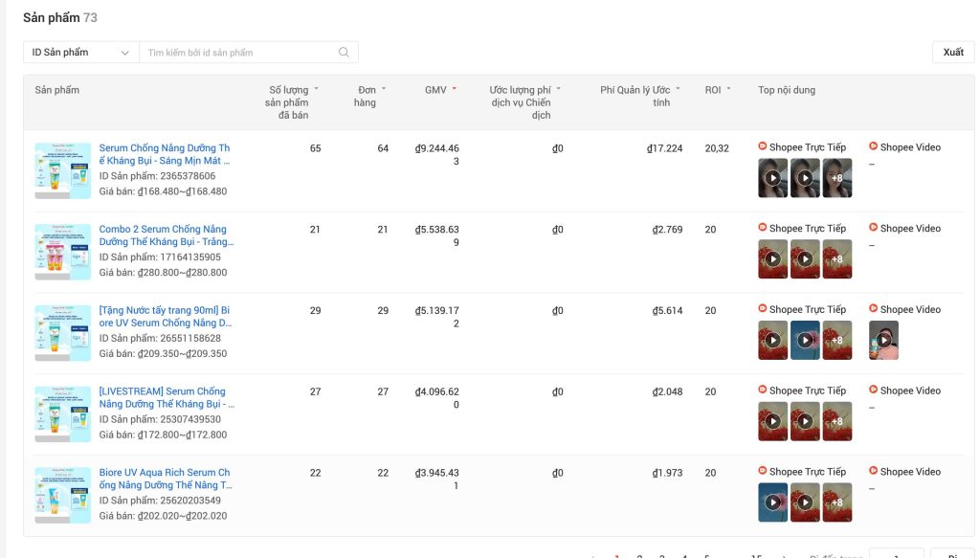The image size is (980, 558).
Task: Click the GMV sort arrow
Action: 455,89
